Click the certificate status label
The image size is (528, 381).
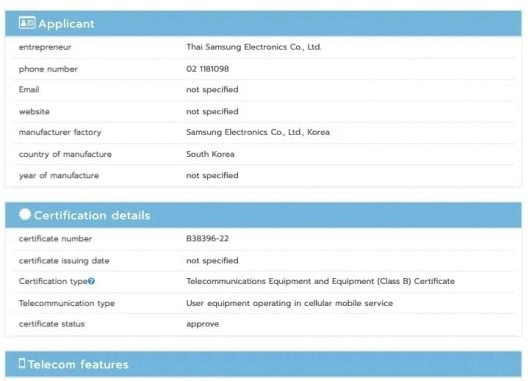tap(52, 324)
